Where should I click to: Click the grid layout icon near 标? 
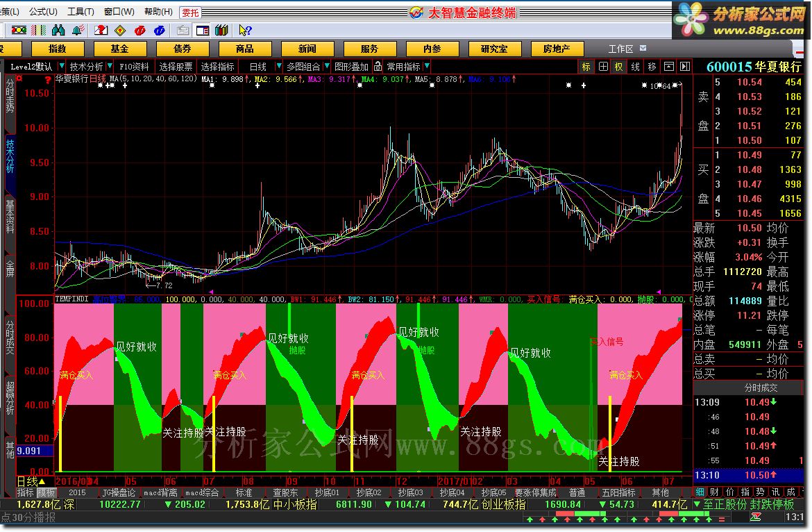[603, 66]
